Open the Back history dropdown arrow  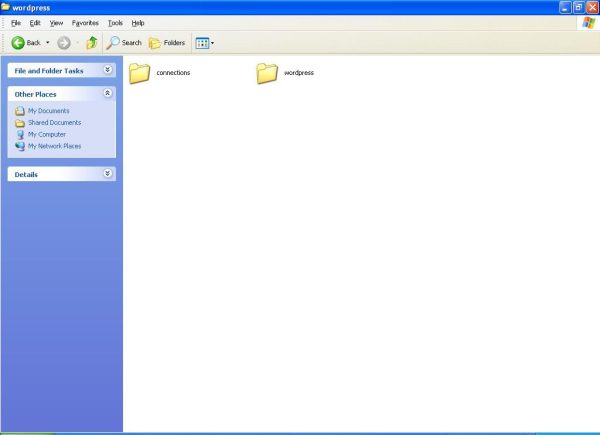47,42
